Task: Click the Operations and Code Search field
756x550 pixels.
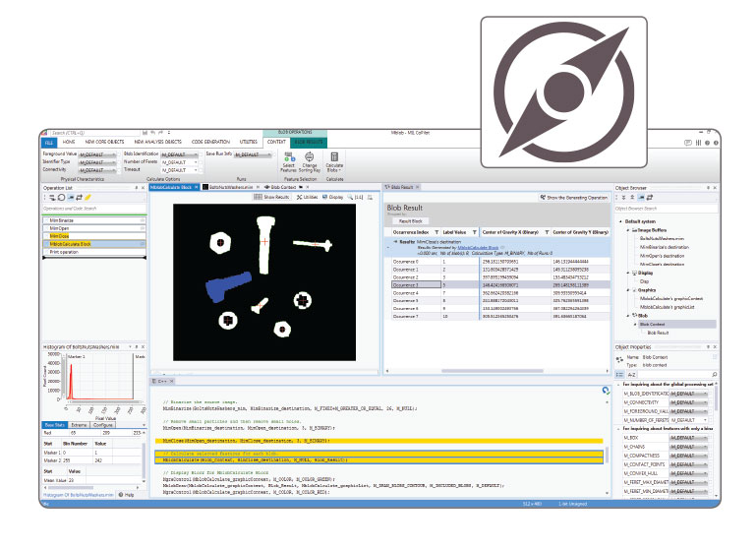Action: click(x=94, y=209)
